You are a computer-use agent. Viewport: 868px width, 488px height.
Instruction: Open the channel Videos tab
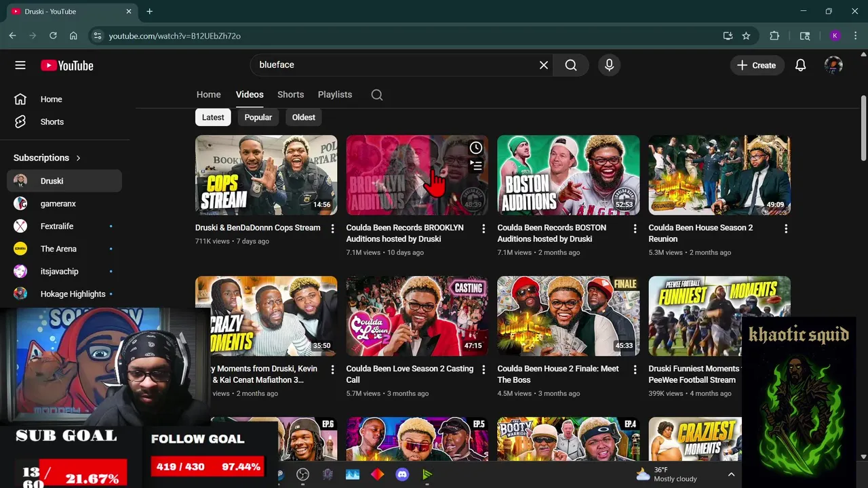point(250,95)
